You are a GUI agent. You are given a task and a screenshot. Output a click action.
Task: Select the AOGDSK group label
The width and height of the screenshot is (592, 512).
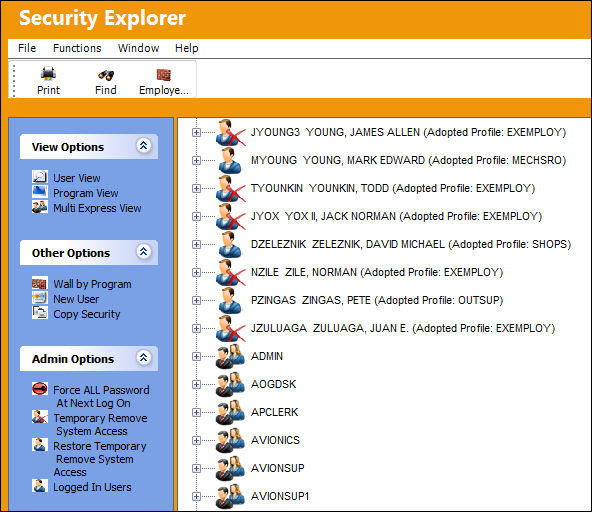(x=273, y=384)
